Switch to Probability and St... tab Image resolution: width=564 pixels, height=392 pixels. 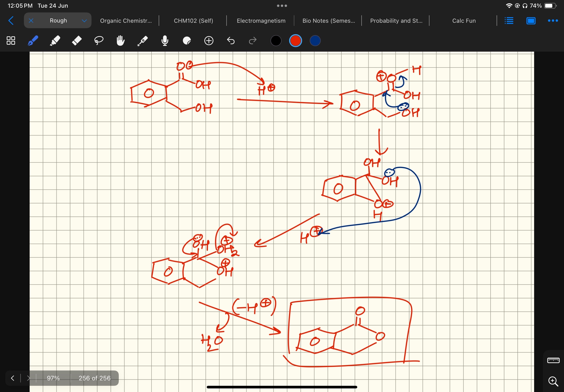click(396, 21)
